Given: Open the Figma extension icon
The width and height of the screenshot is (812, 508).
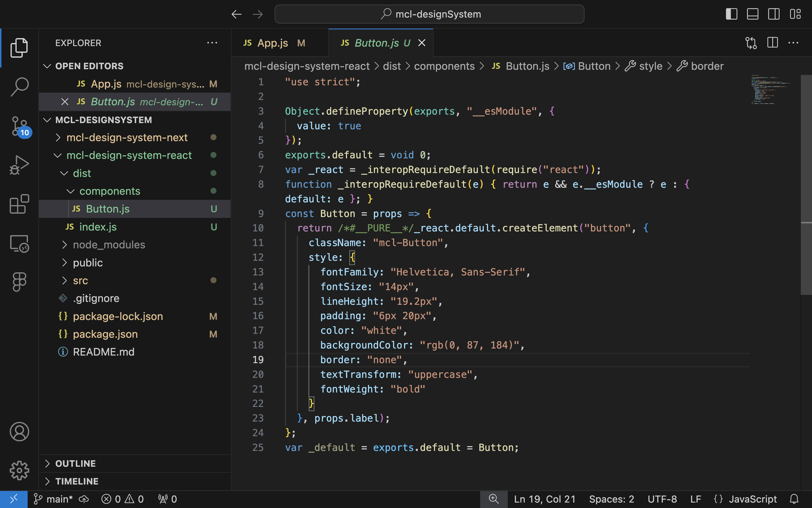Looking at the screenshot, I should point(19,281).
